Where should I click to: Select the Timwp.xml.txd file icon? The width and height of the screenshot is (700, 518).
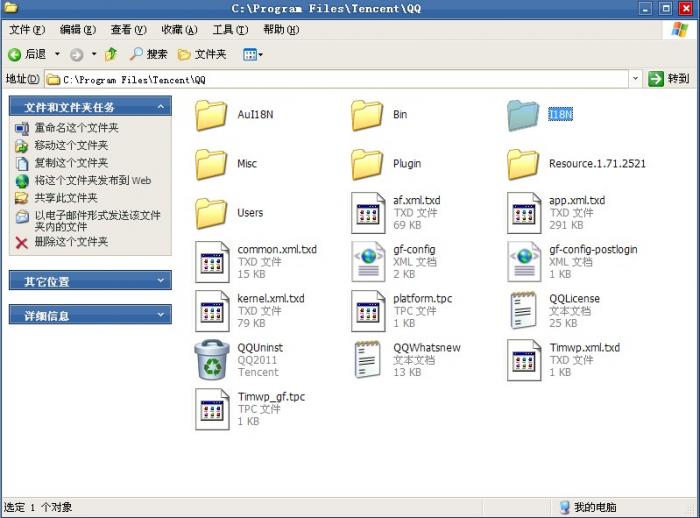524,360
